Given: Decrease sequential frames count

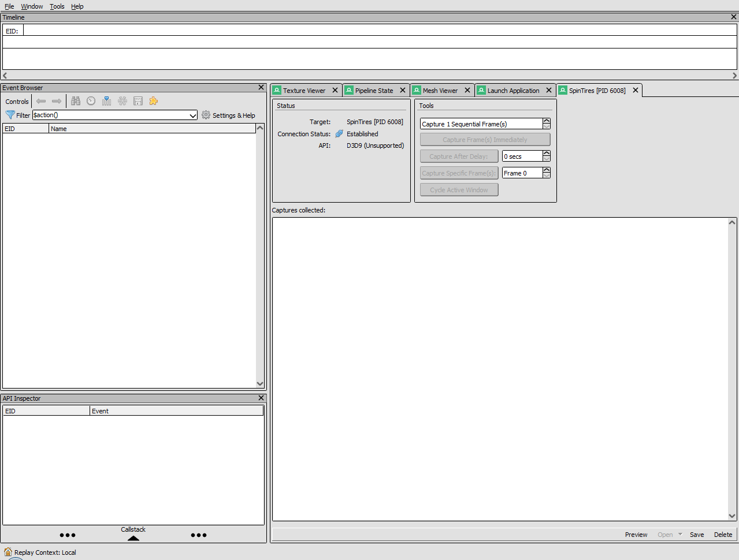Looking at the screenshot, I should point(547,126).
